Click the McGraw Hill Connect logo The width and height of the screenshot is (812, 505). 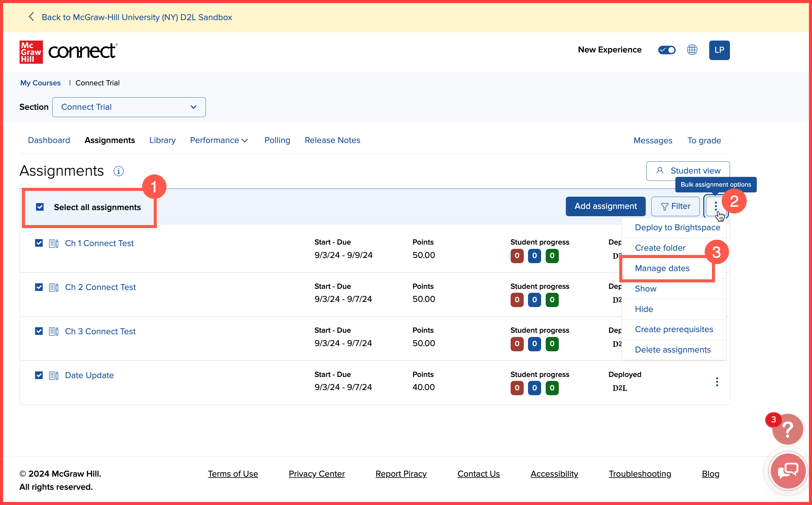(x=68, y=52)
